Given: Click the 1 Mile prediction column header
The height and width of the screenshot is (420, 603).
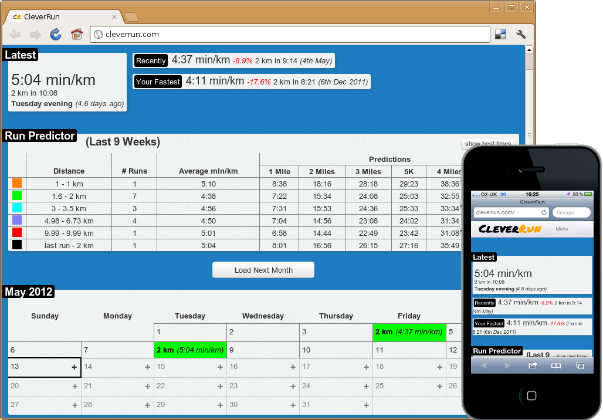Looking at the screenshot, I should click(x=280, y=172).
